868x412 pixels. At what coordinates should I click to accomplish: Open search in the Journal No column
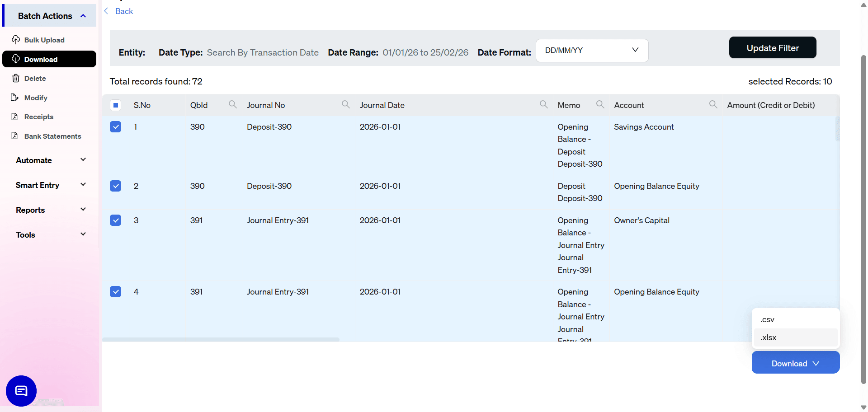pos(345,104)
